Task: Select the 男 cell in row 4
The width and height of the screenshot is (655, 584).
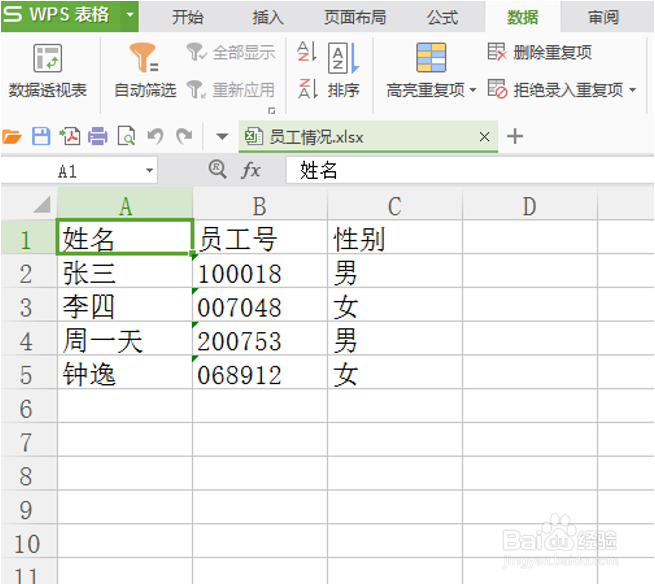Action: (395, 339)
